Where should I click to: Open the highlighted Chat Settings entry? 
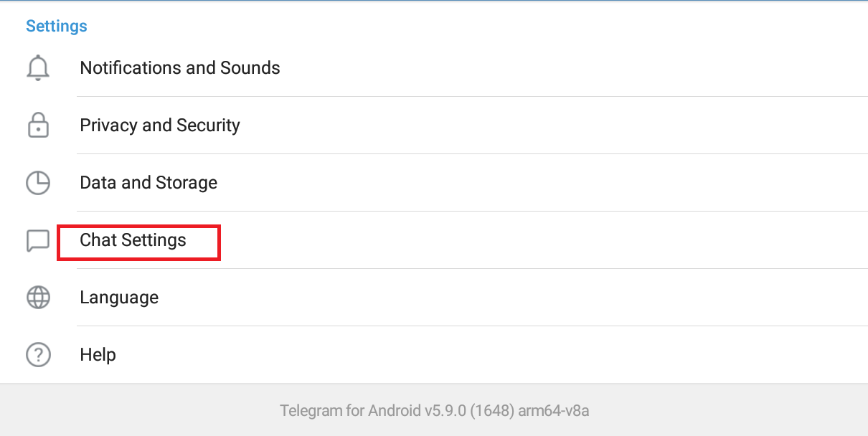pos(133,240)
